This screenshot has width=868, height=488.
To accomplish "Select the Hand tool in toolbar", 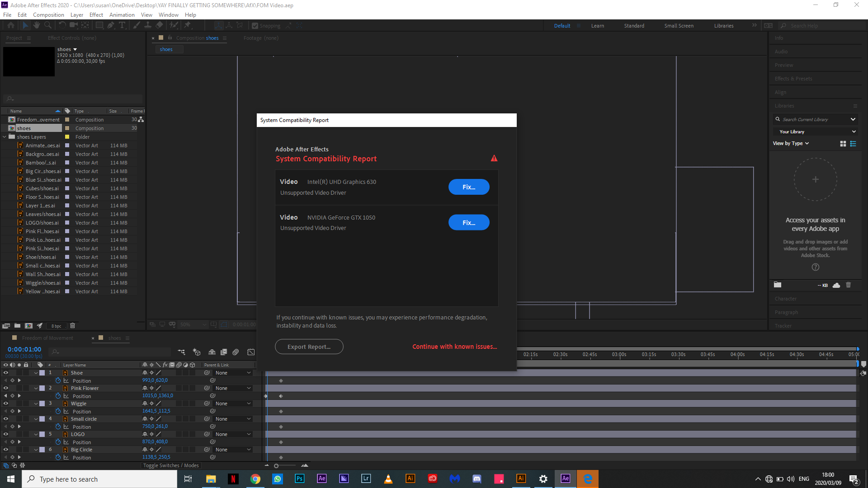I will 37,25.
